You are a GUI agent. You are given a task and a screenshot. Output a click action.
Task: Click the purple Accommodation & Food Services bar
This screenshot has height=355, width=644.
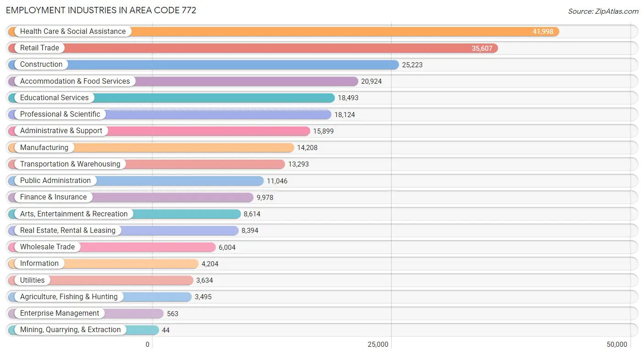183,81
